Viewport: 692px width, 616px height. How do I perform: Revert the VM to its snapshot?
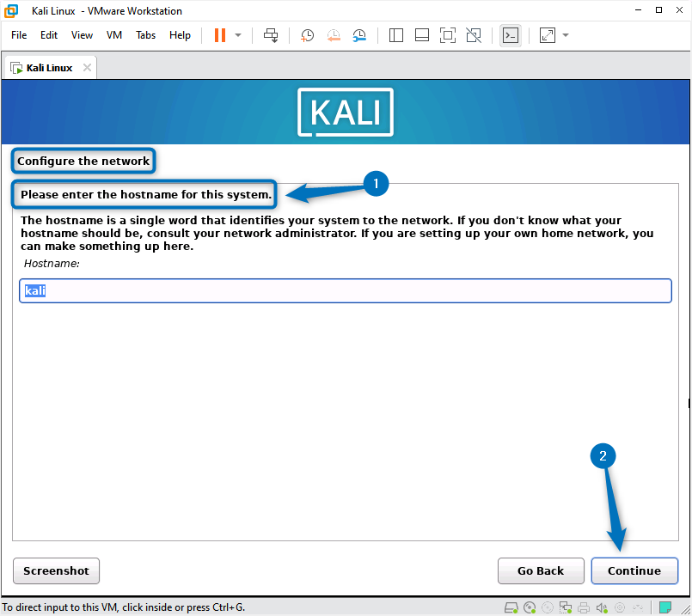coord(334,35)
